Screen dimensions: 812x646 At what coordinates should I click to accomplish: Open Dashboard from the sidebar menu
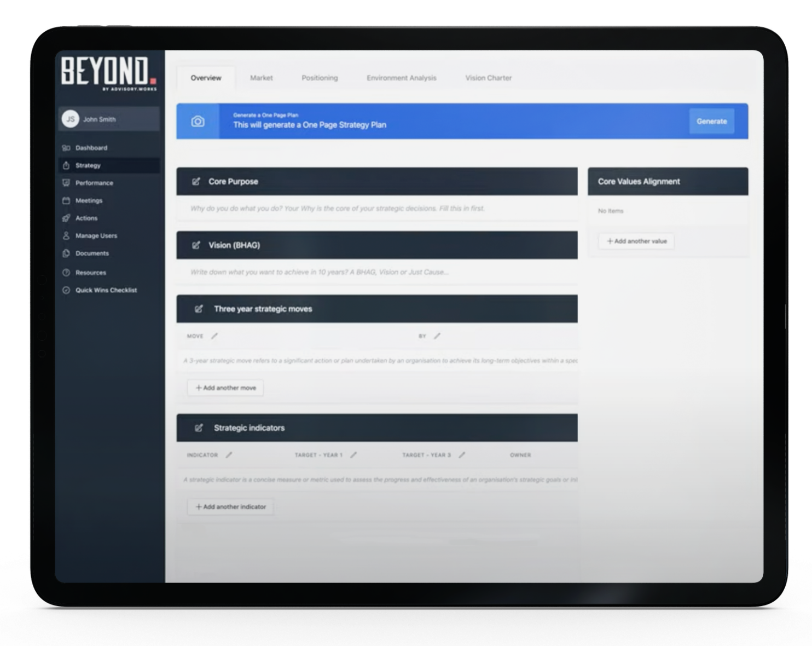pos(109,148)
